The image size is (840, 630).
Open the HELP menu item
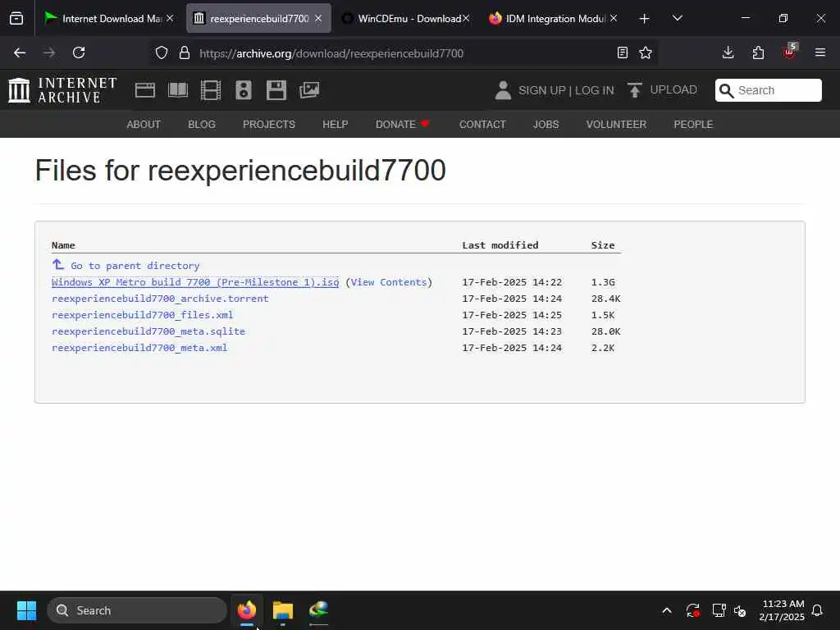pyautogui.click(x=336, y=125)
